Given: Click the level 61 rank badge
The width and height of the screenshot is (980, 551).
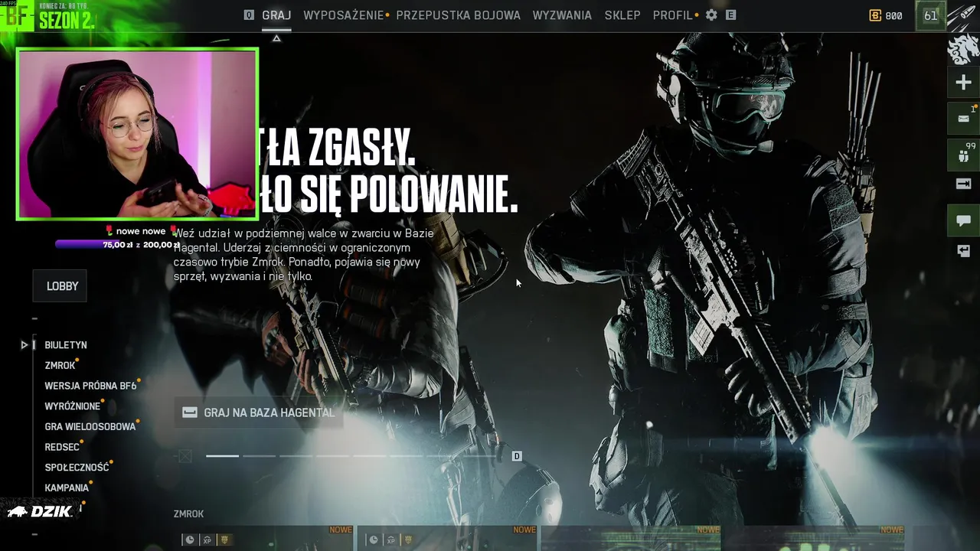Looking at the screenshot, I should [x=930, y=15].
